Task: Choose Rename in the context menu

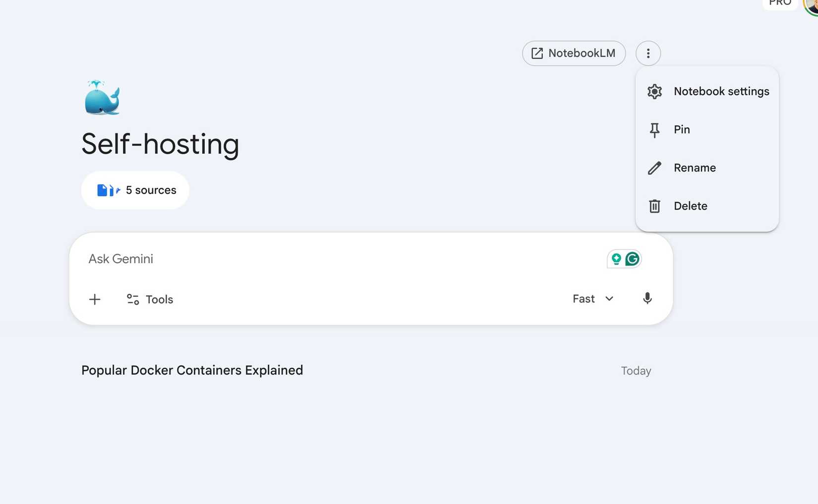Action: [x=695, y=168]
